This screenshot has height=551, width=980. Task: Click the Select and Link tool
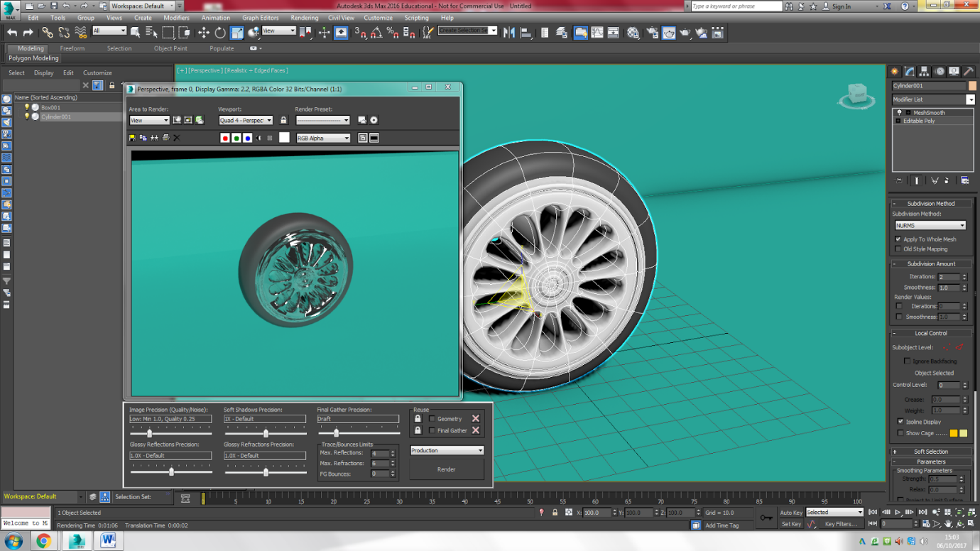click(47, 33)
